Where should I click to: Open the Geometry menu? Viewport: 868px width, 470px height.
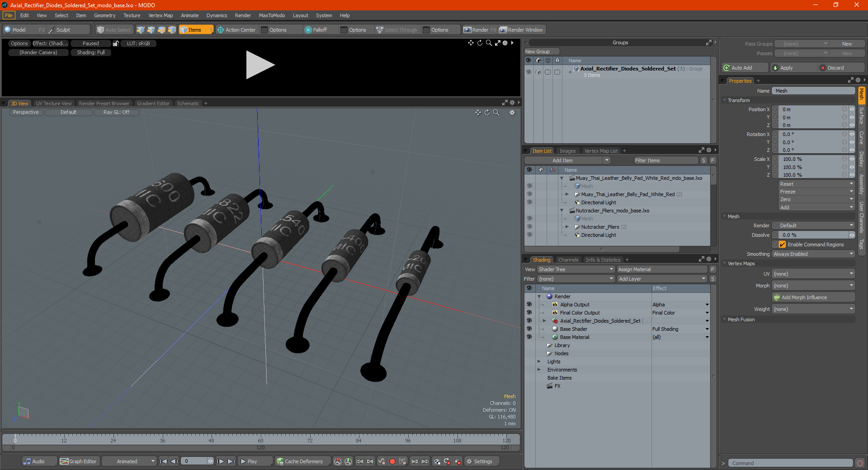point(104,15)
